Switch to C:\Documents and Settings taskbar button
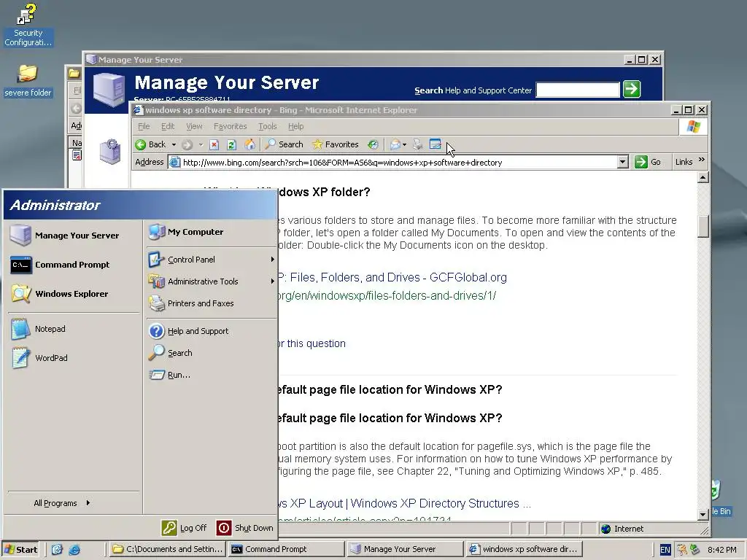 coord(168,549)
